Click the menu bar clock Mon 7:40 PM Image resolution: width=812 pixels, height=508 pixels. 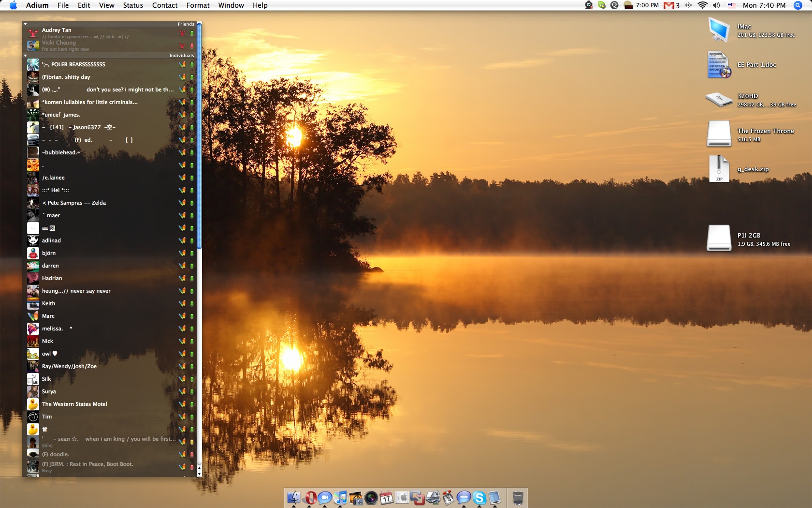point(764,5)
